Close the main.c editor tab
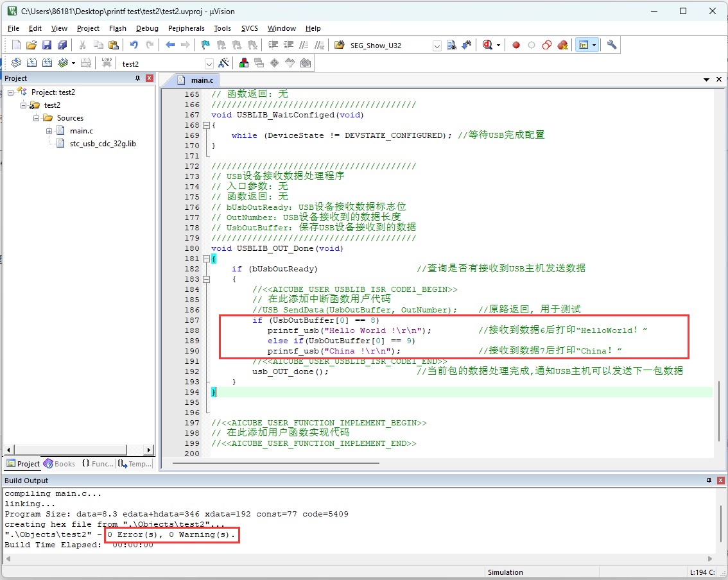 click(x=719, y=80)
